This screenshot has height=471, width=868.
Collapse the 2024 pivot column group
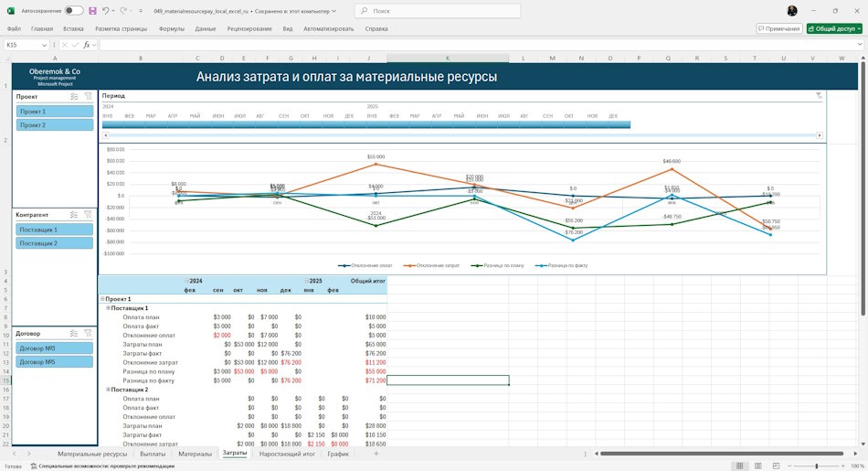186,281
